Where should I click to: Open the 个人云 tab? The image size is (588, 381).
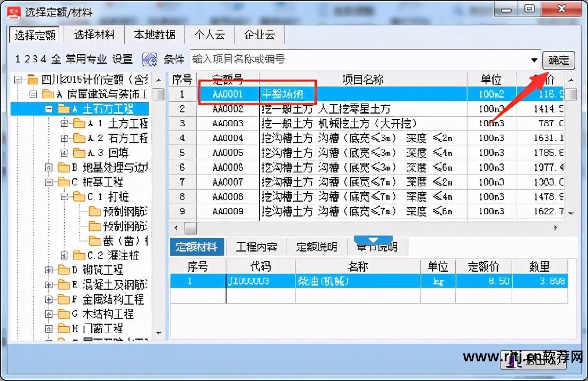click(x=210, y=35)
